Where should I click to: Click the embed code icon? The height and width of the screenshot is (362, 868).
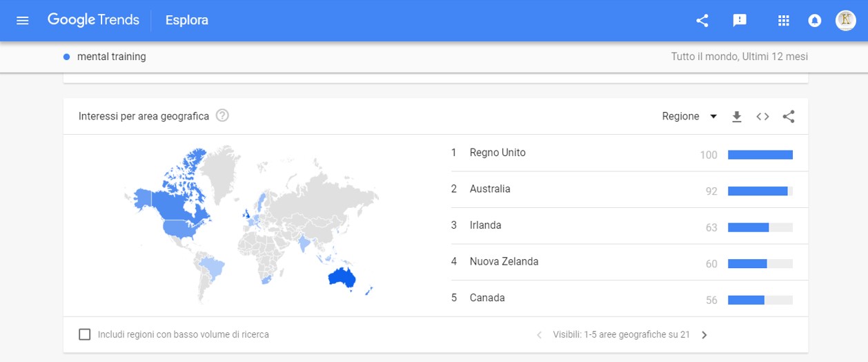pos(762,117)
